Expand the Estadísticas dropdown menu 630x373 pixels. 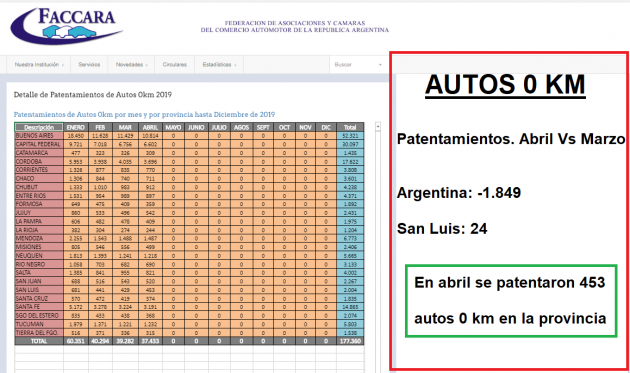click(219, 65)
